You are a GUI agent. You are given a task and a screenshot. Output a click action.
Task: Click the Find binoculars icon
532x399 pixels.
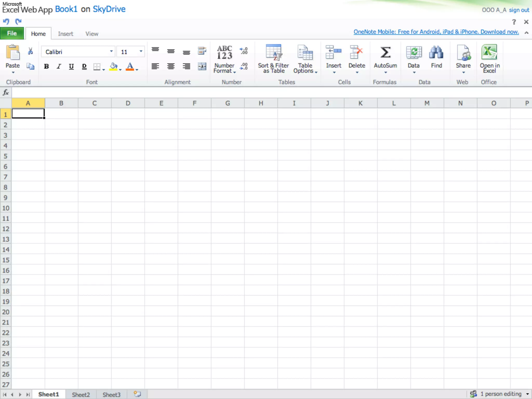tap(436, 52)
